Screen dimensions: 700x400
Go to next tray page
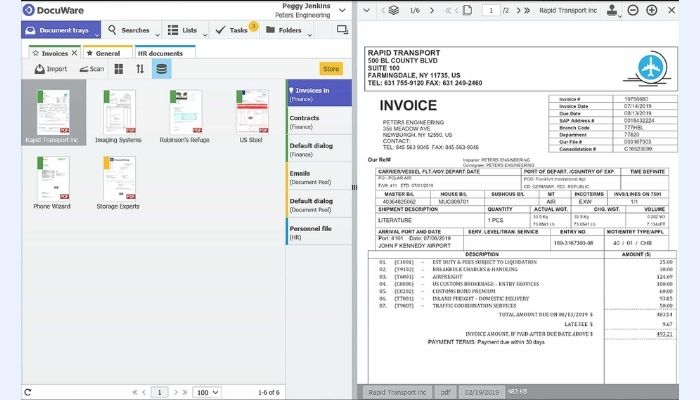pos(175,392)
